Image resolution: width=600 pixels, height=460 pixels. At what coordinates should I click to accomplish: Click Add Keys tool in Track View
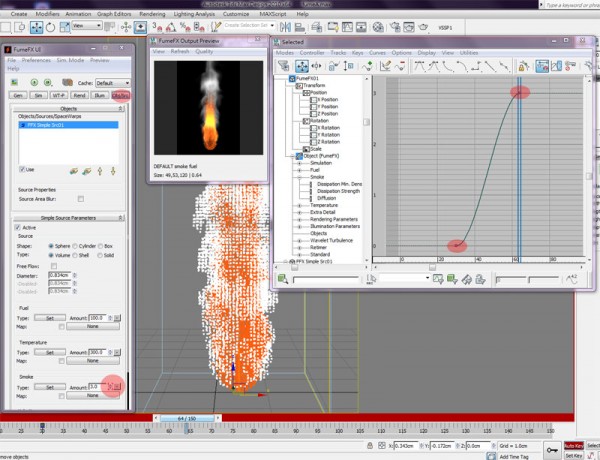367,66
